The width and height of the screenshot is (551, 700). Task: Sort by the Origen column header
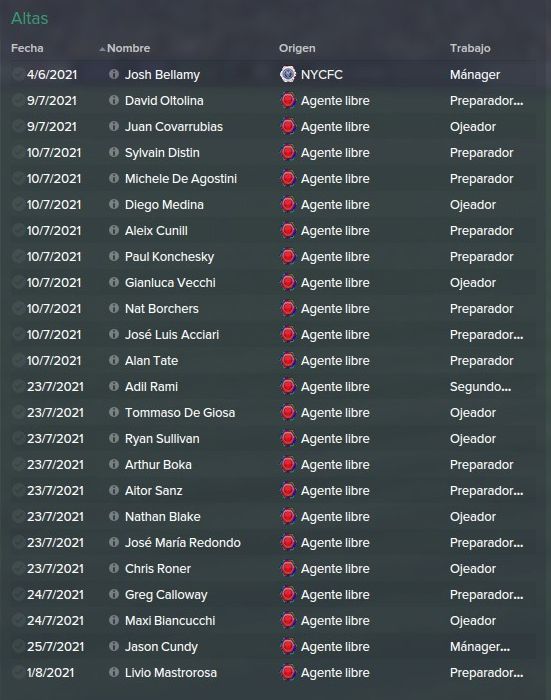297,48
